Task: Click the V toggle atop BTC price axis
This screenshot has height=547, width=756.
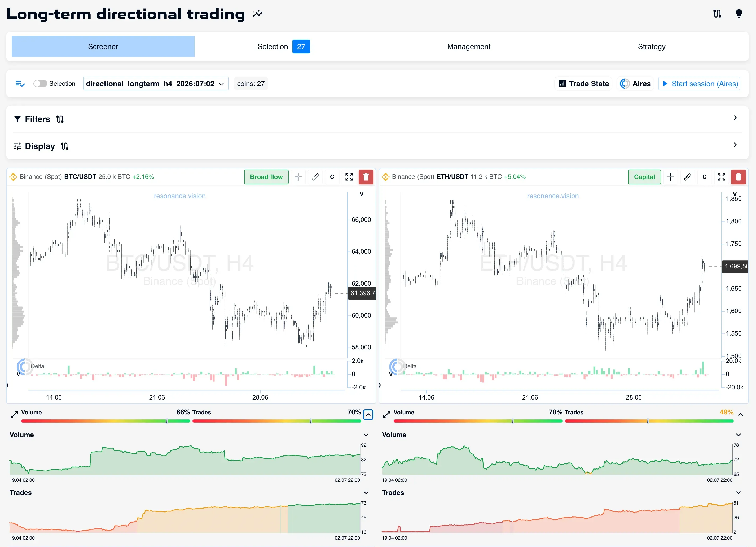Action: (362, 194)
